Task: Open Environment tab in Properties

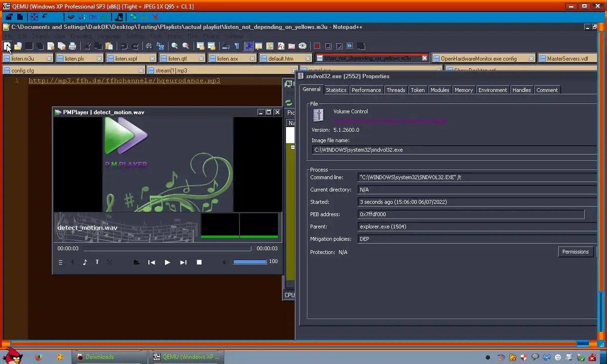Action: pos(492,90)
